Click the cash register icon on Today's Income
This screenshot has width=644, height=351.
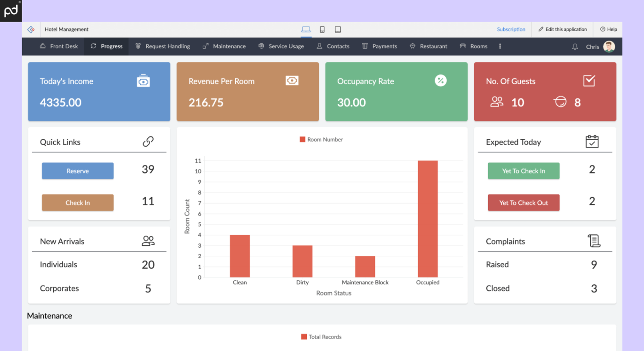(x=143, y=80)
